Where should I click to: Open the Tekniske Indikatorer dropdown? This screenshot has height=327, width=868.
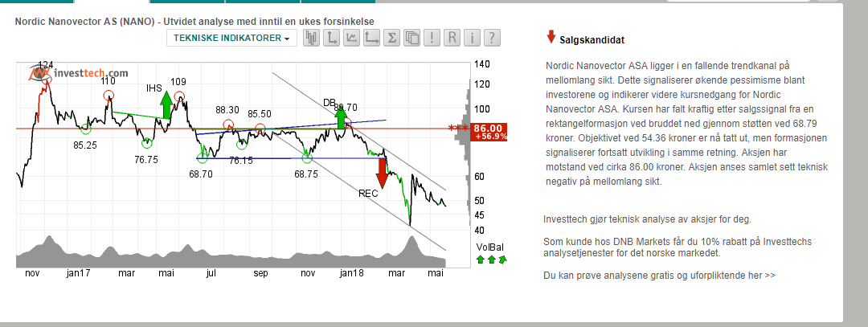click(231, 39)
